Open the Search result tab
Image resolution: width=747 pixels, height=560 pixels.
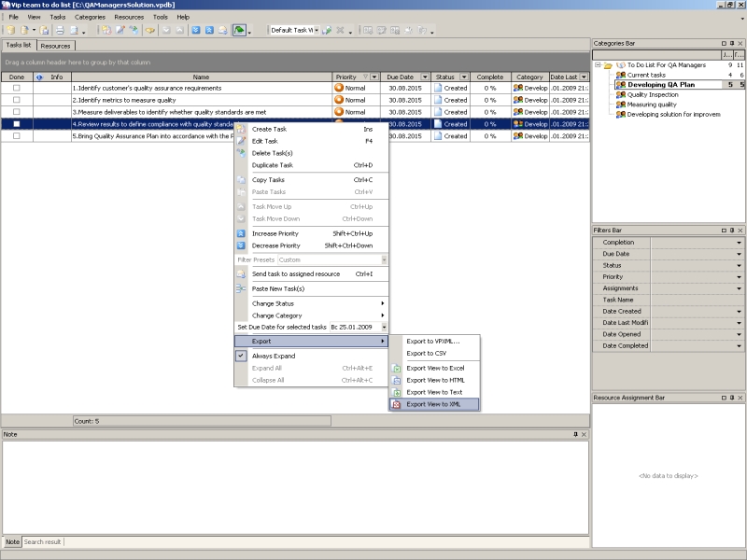click(x=43, y=541)
